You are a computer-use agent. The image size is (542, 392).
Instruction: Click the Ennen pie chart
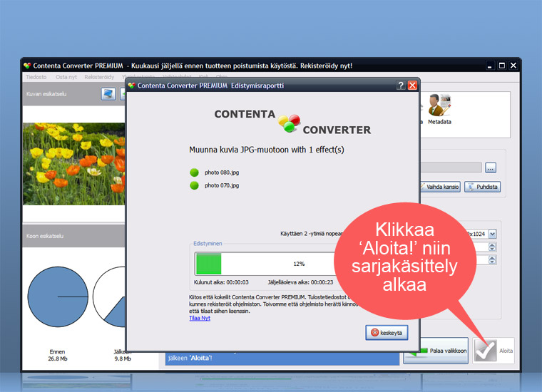click(x=58, y=296)
